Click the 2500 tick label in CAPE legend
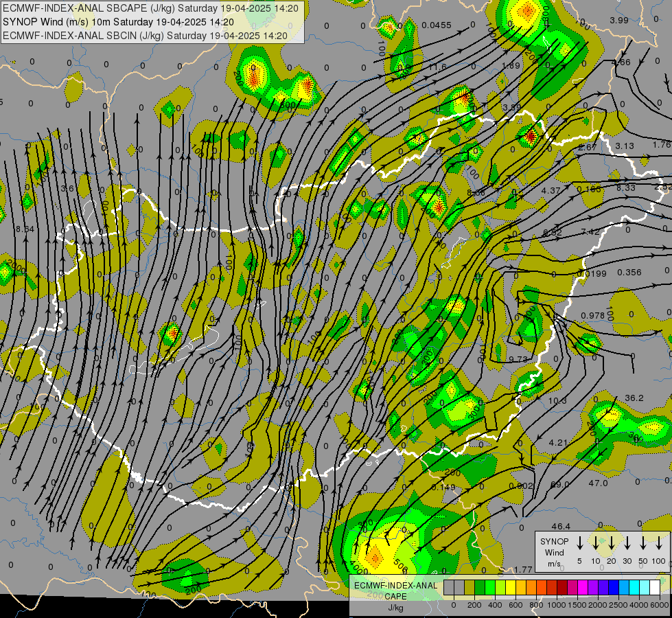The image size is (672, 618). click(618, 605)
